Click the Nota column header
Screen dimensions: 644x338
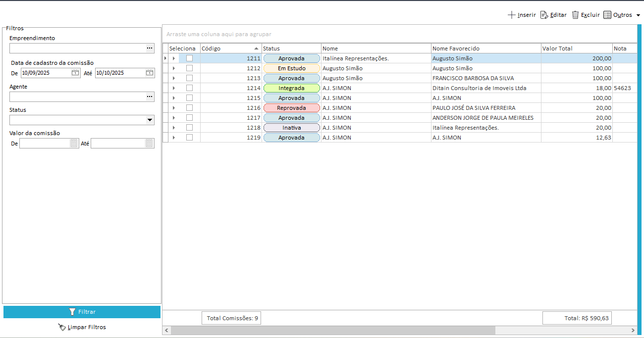(x=624, y=48)
